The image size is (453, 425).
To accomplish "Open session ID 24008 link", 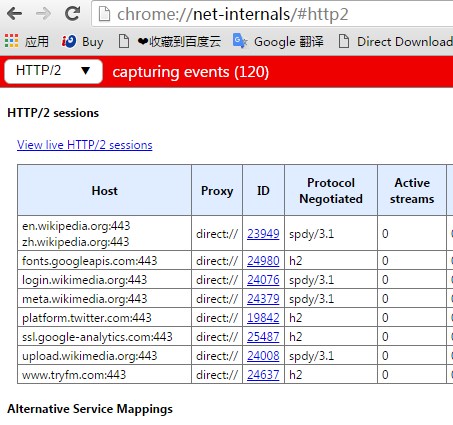I will pos(263,356).
